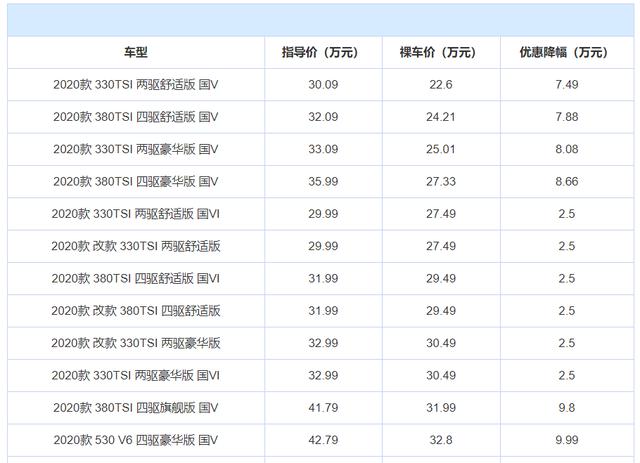Image resolution: width=640 pixels, height=463 pixels.
Task: Click guide price 33.09
Action: pyautogui.click(x=323, y=149)
